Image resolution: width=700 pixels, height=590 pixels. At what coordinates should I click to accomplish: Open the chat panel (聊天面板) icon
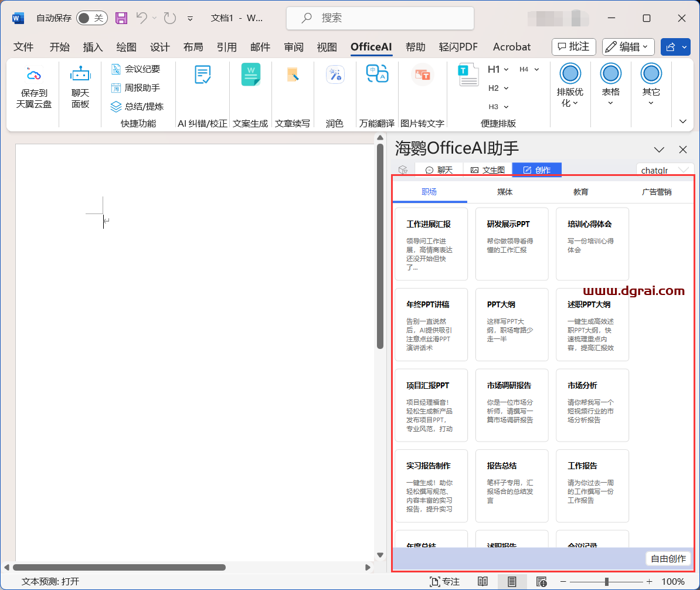(x=80, y=74)
